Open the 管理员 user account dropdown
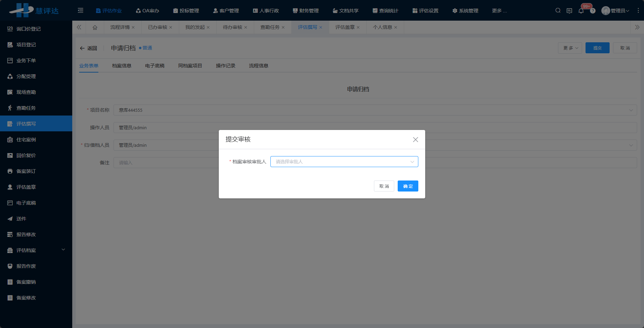 (x=616, y=11)
